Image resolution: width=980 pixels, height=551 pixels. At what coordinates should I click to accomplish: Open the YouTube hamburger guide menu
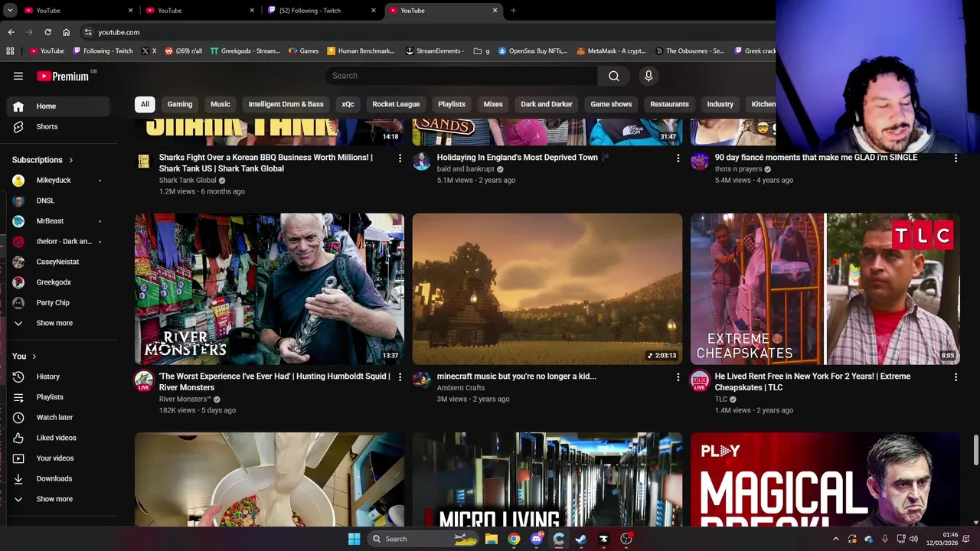pos(18,76)
